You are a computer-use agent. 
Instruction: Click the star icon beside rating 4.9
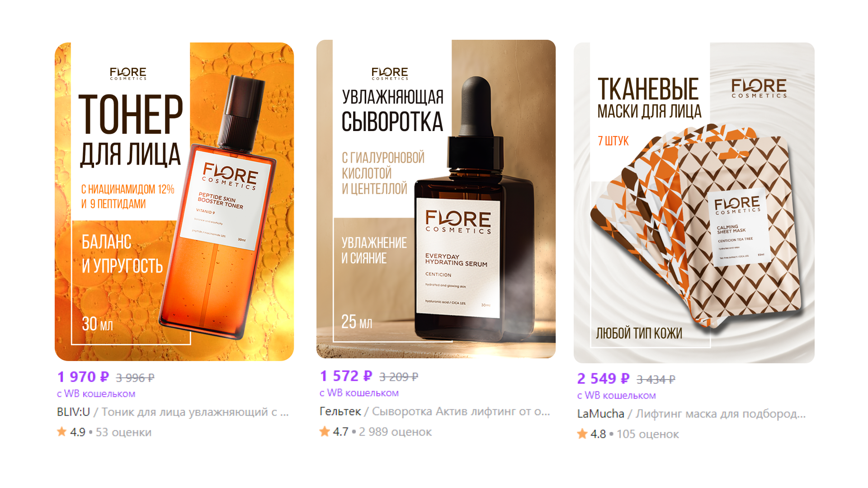pos(62,432)
